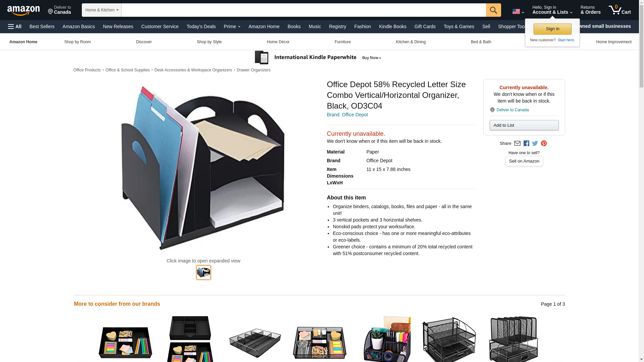Open the All hamburger menu
The width and height of the screenshot is (644, 362).
pos(15,26)
